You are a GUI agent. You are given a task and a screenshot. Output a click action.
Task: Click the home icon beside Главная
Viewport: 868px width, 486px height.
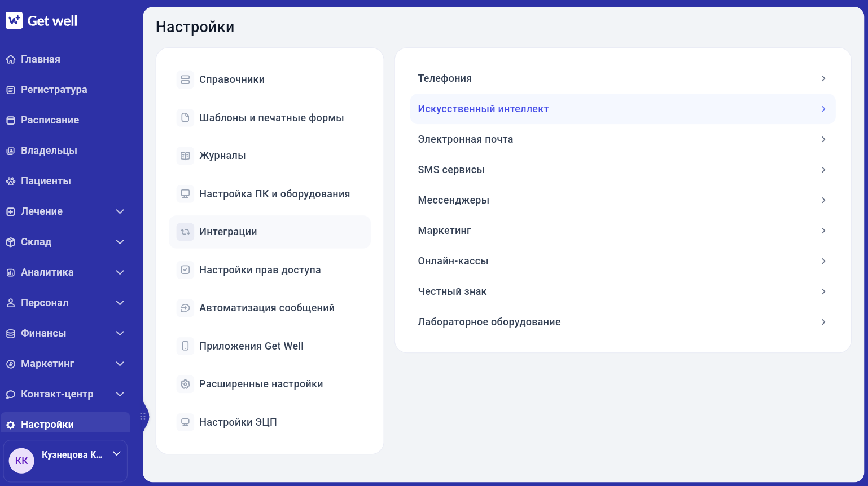tap(11, 59)
